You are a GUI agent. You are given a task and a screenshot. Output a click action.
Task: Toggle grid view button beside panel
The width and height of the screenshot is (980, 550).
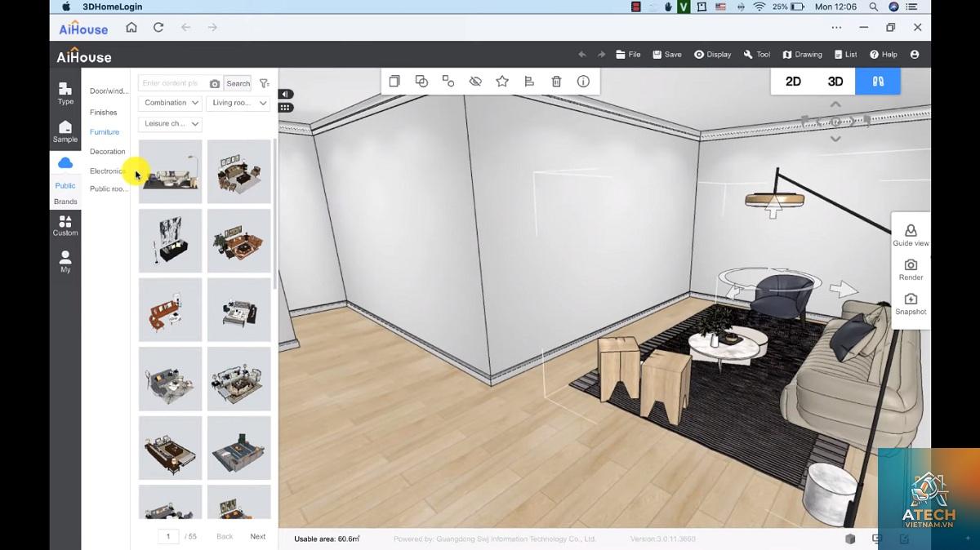(x=285, y=108)
